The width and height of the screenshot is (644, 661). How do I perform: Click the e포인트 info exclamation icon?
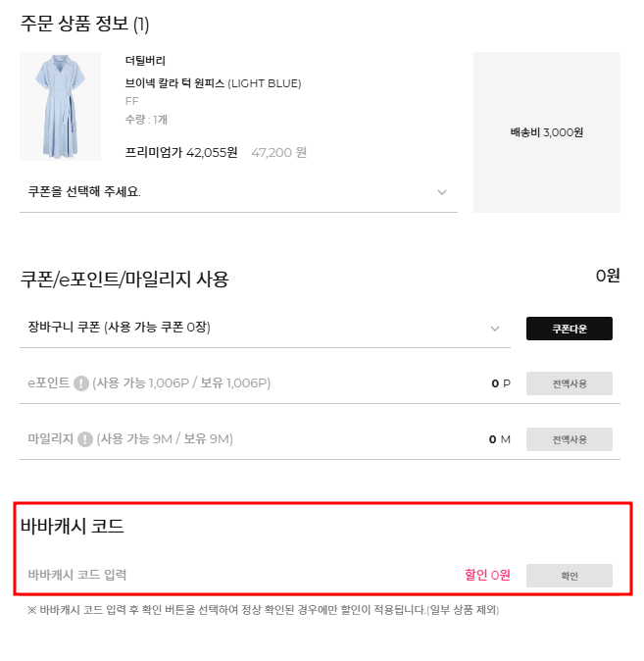click(81, 383)
